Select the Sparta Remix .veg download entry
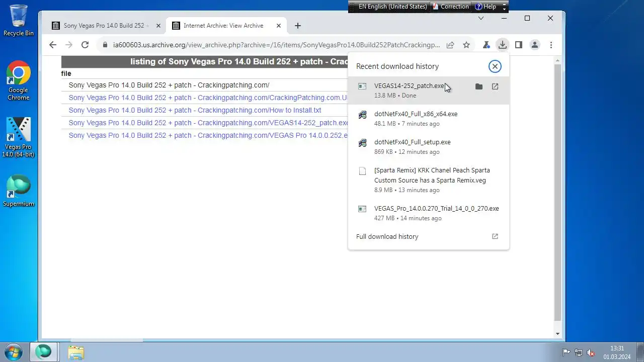 (x=429, y=180)
